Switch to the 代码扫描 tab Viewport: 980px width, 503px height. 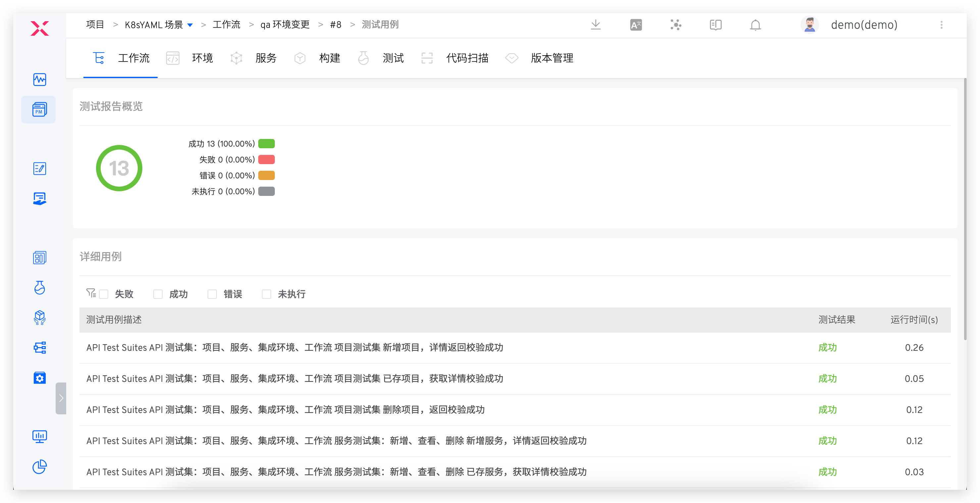[x=467, y=58]
